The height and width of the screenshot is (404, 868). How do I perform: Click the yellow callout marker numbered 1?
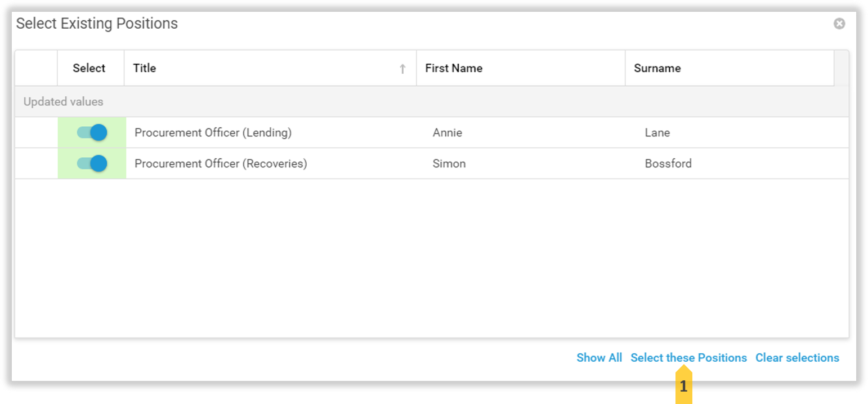pos(683,387)
